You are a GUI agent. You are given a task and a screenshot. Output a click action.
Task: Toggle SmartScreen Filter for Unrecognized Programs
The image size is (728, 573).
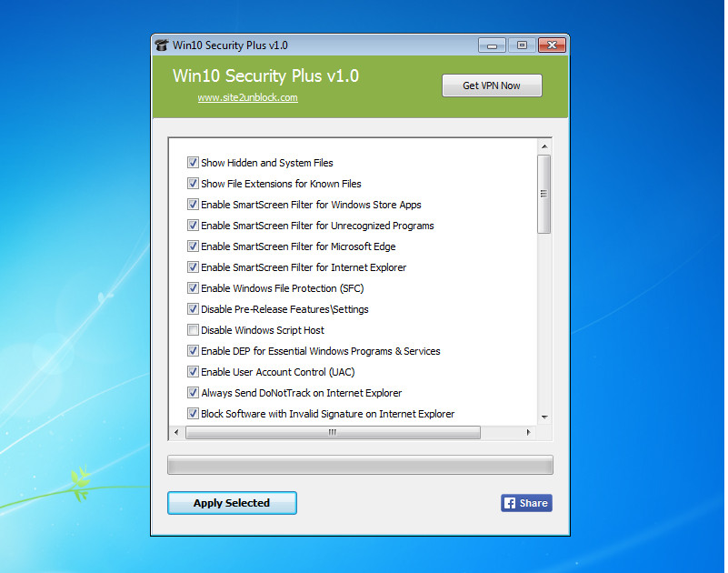(193, 225)
